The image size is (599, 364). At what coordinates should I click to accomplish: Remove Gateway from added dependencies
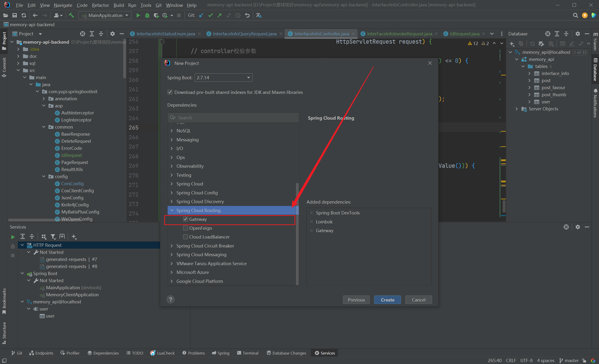[311, 231]
